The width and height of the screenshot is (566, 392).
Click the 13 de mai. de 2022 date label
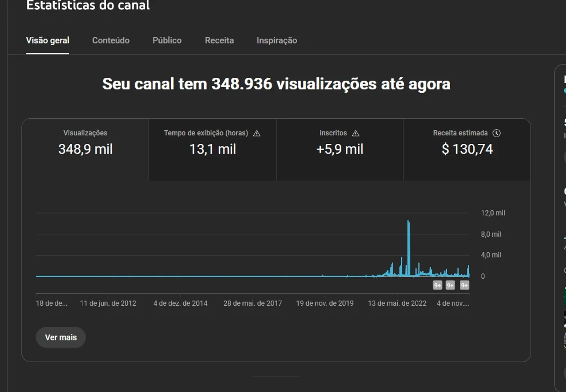[x=397, y=303]
